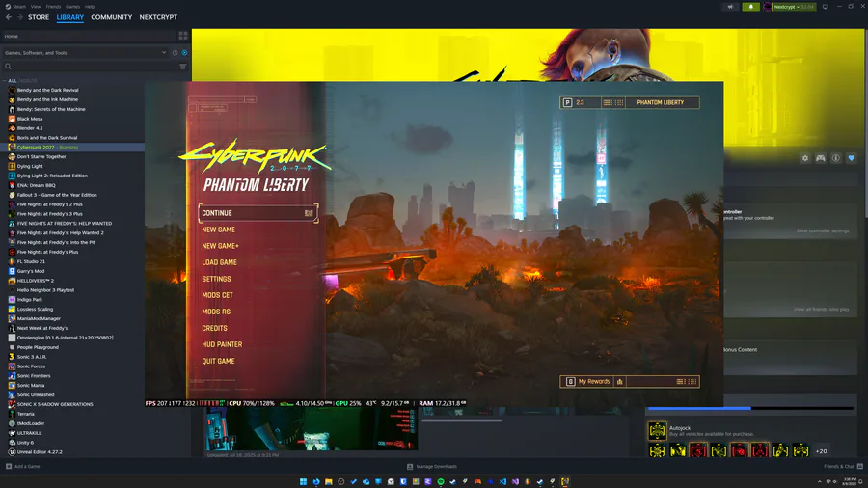Switch library to grid view icon

[183, 36]
